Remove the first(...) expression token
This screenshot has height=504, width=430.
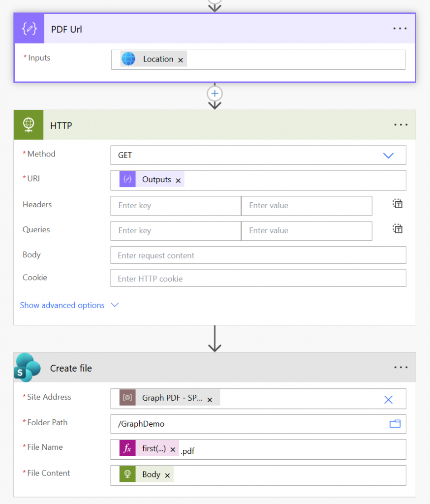173,449
